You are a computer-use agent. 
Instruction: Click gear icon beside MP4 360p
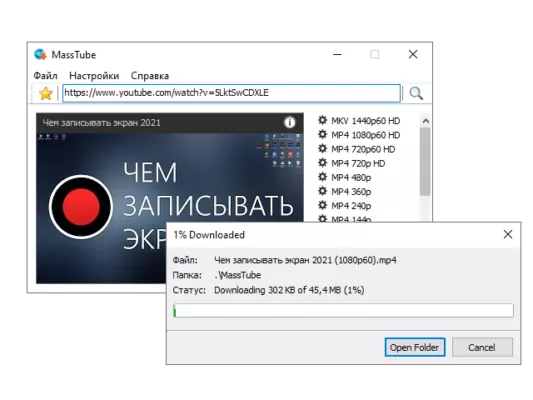pyautogui.click(x=322, y=191)
